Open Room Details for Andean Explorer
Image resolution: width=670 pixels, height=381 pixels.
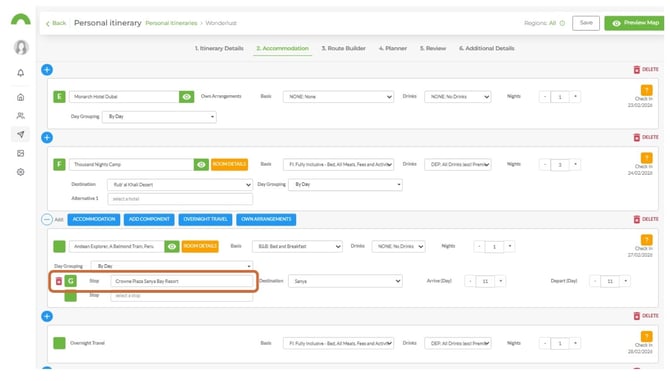pyautogui.click(x=200, y=246)
